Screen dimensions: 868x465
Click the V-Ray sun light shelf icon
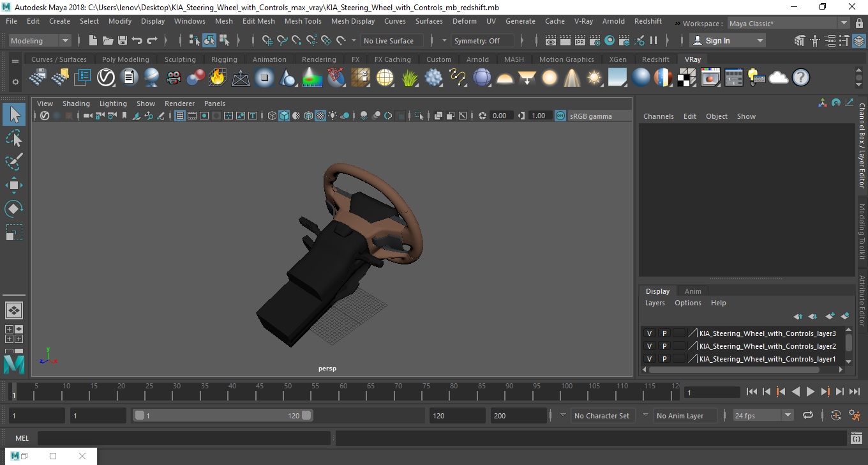(595, 78)
